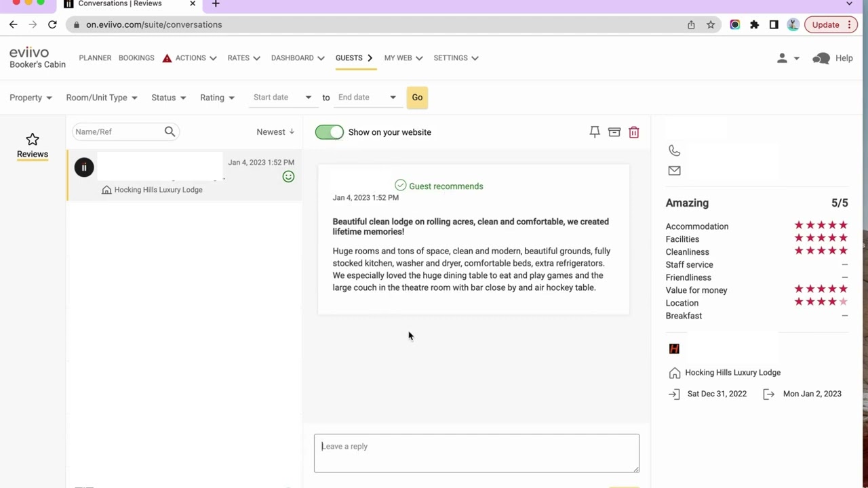The height and width of the screenshot is (488, 868).
Task: Delete the review with the trash icon
Action: point(634,132)
